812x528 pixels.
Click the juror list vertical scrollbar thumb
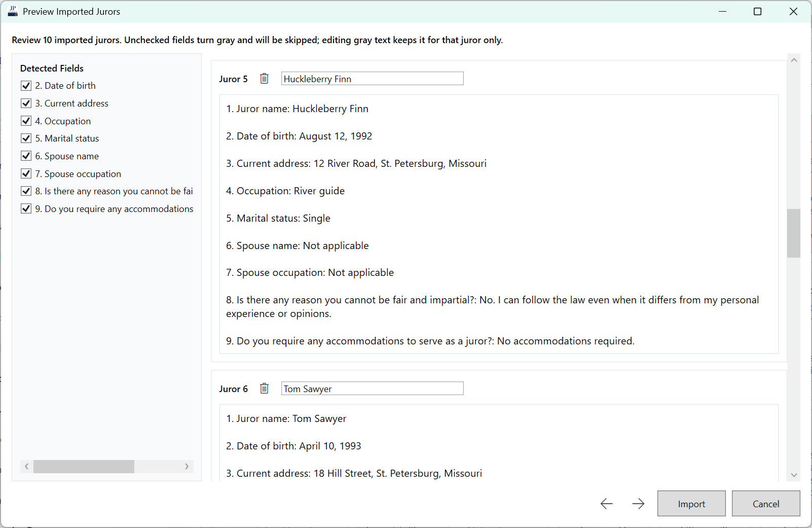coord(794,233)
